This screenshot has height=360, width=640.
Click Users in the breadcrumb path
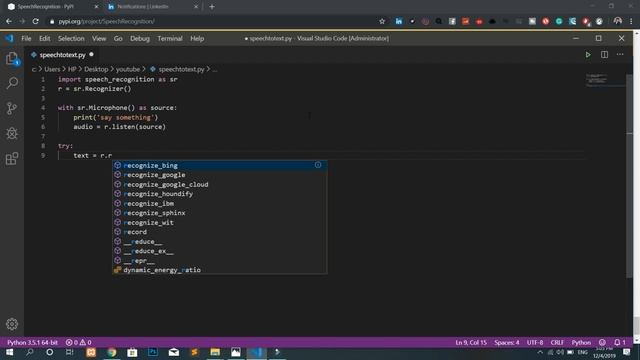pyautogui.click(x=52, y=69)
